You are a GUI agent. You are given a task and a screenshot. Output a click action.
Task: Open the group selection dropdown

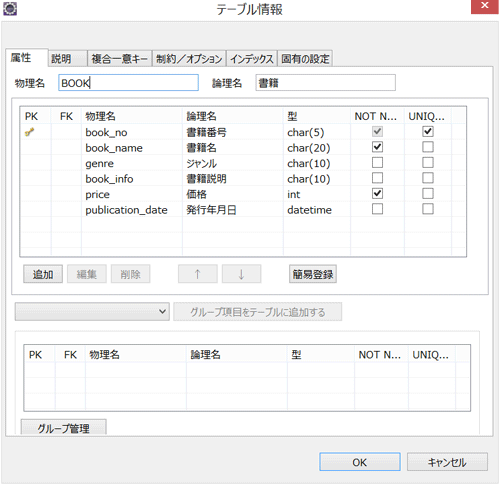click(92, 312)
